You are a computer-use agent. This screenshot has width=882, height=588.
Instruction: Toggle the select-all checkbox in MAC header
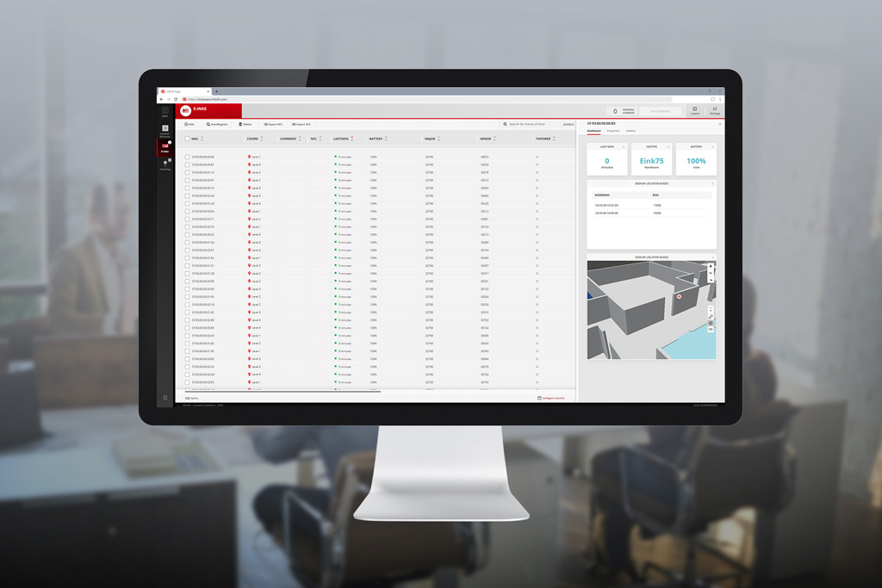(187, 139)
